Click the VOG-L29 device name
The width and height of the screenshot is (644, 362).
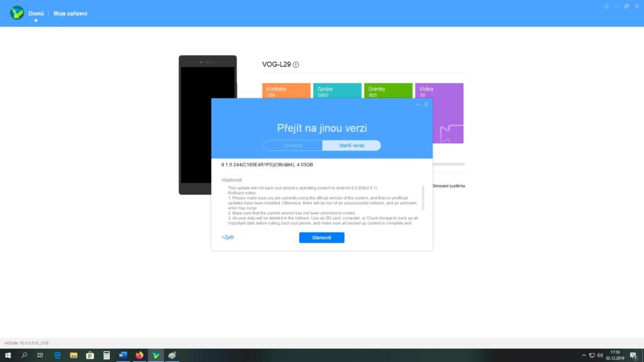click(277, 65)
